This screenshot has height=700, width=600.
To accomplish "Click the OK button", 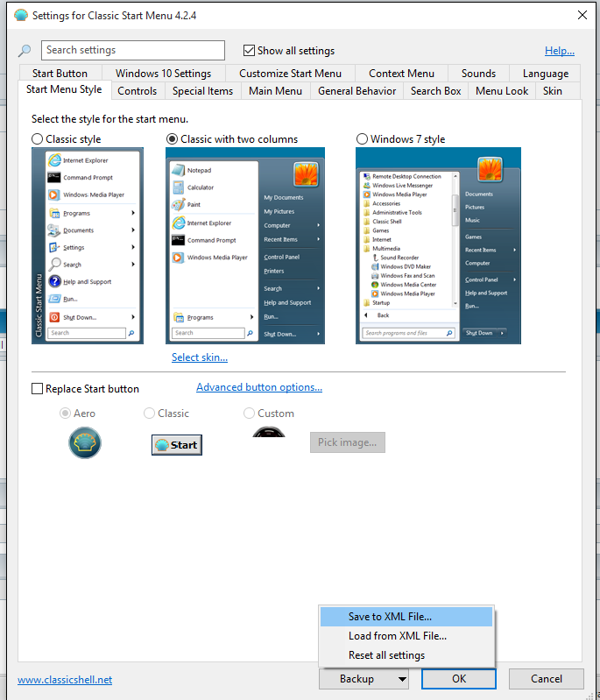I will pos(458,679).
